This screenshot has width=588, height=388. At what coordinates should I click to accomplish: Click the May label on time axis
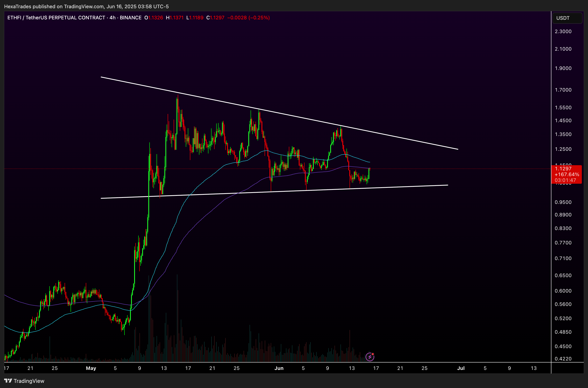coord(91,368)
